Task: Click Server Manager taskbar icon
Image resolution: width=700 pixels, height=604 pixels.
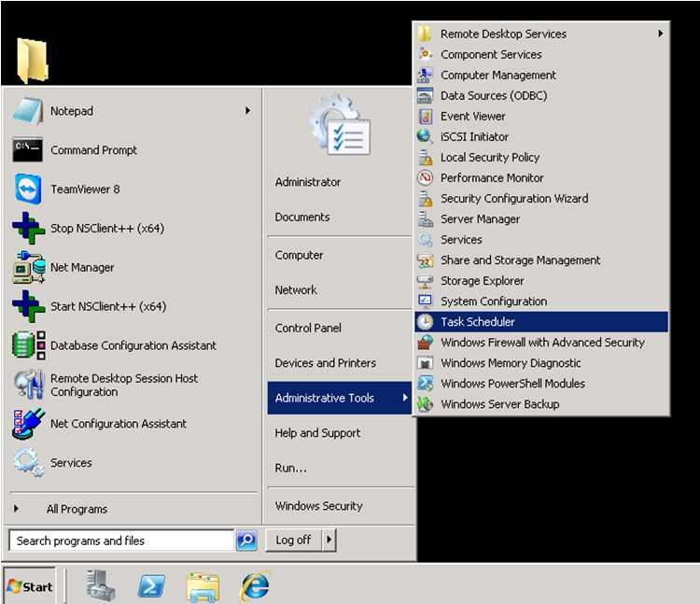Action: pyautogui.click(x=101, y=585)
